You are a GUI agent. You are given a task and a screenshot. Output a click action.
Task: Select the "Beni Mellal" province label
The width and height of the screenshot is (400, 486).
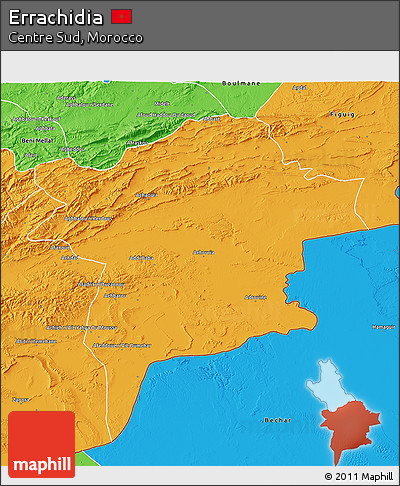[x=37, y=140]
